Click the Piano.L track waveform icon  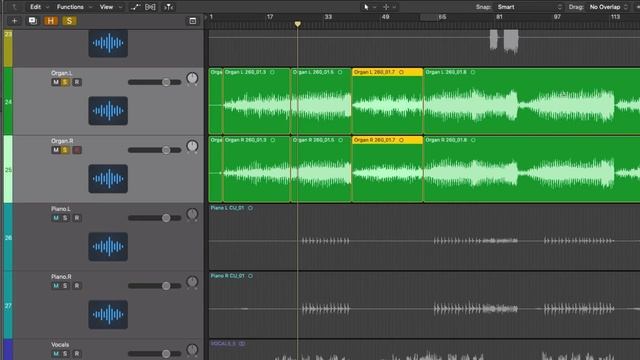[108, 247]
